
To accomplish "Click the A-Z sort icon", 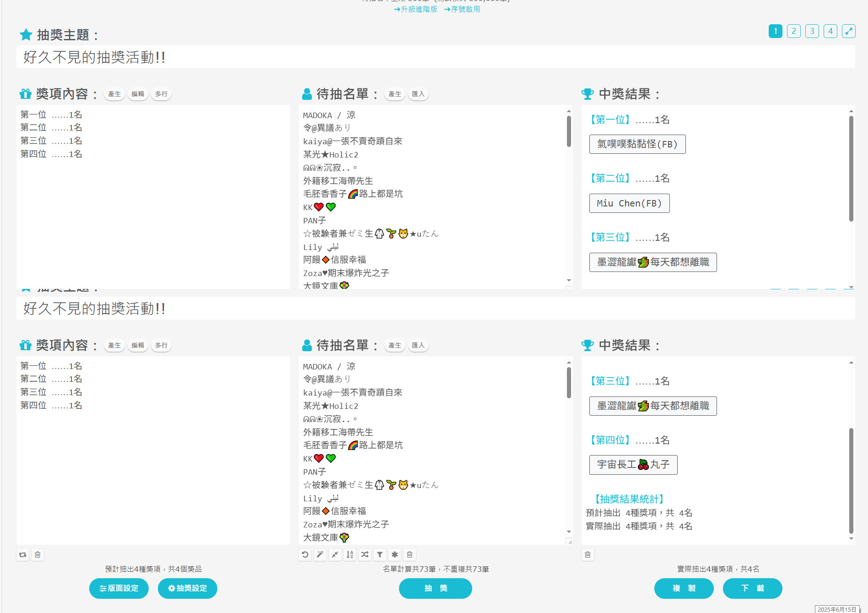I will point(350,555).
